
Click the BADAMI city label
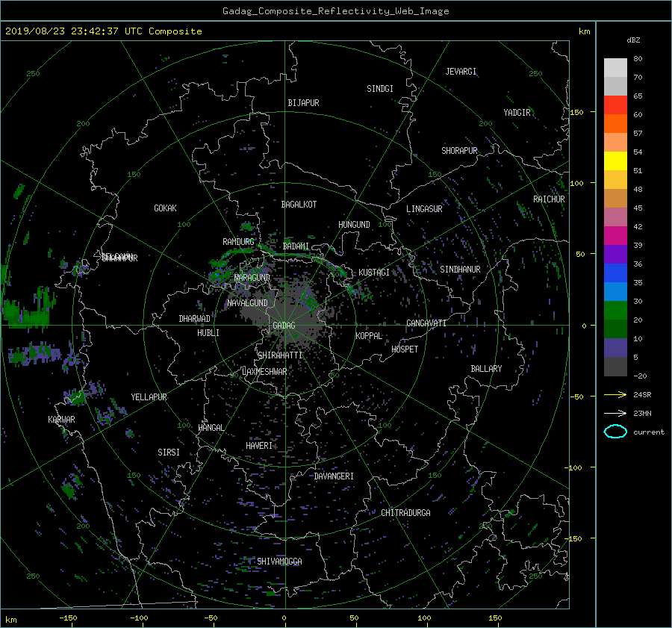(x=296, y=246)
